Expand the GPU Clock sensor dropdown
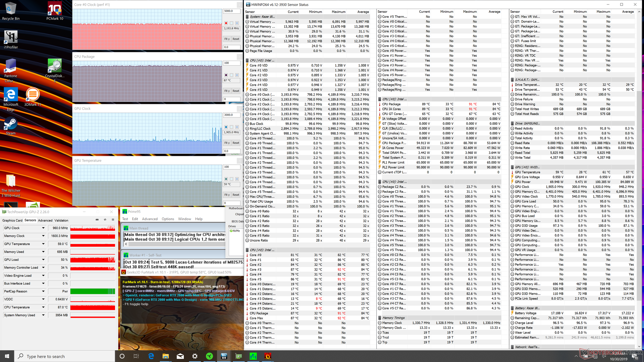 [43, 228]
